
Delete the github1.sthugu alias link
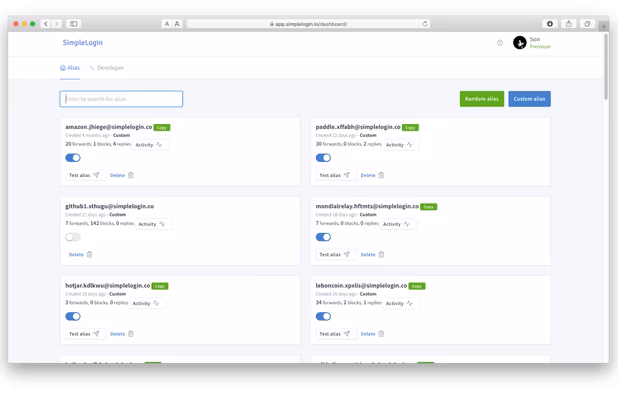point(76,255)
